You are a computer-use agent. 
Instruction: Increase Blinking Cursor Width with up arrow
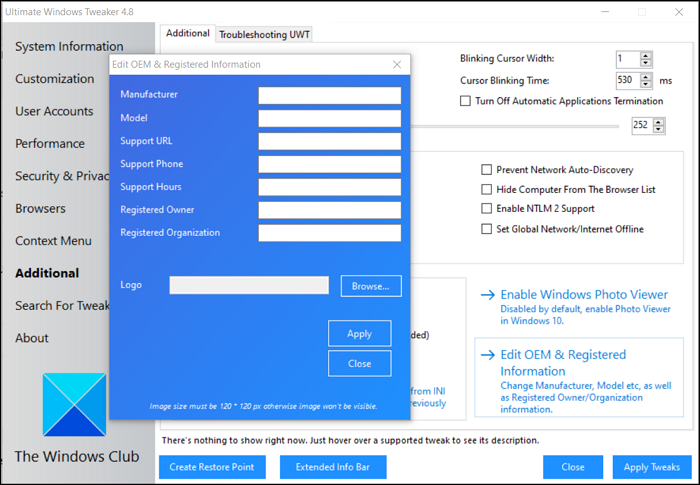(x=646, y=55)
